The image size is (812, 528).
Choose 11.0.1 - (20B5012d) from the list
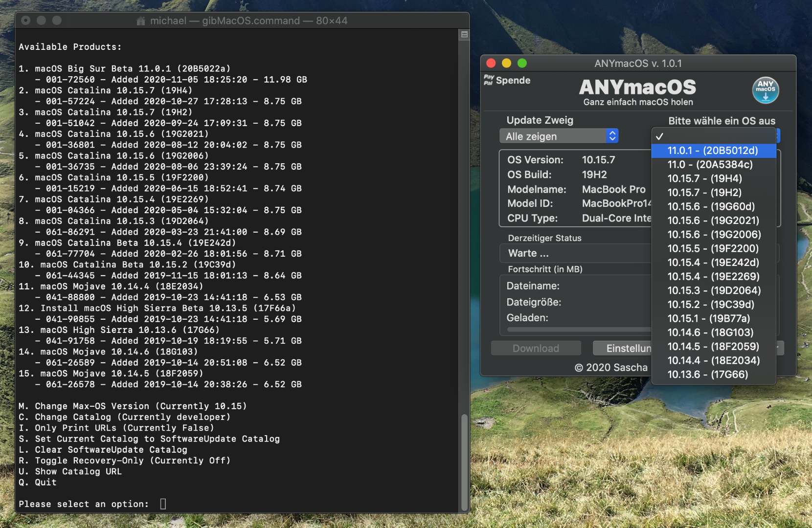tap(712, 151)
